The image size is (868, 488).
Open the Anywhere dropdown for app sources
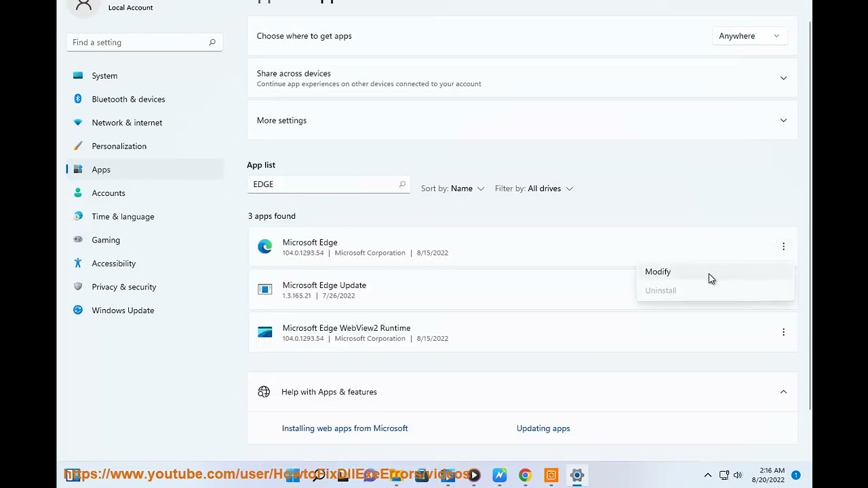(x=749, y=36)
